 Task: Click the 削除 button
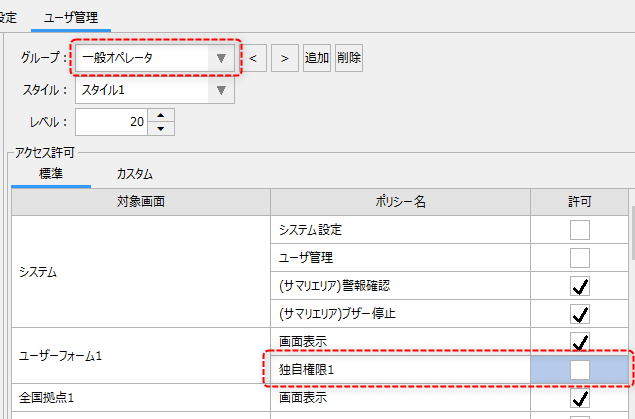coord(349,58)
